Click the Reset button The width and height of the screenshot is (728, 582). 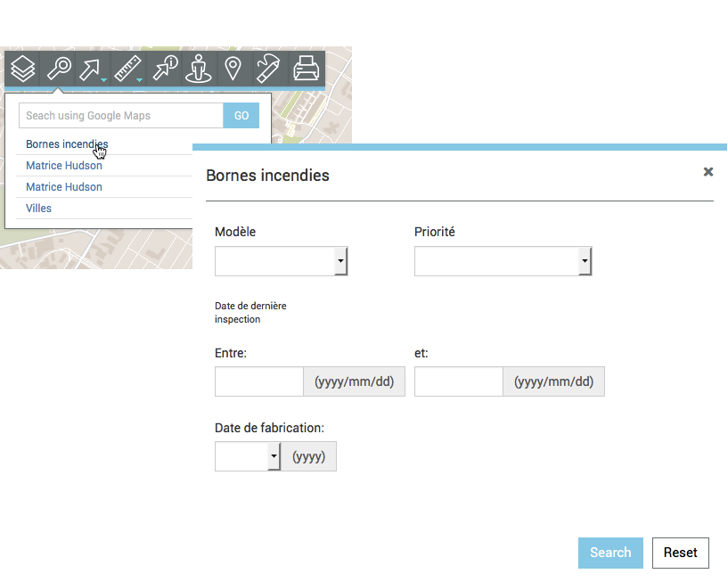point(681,553)
